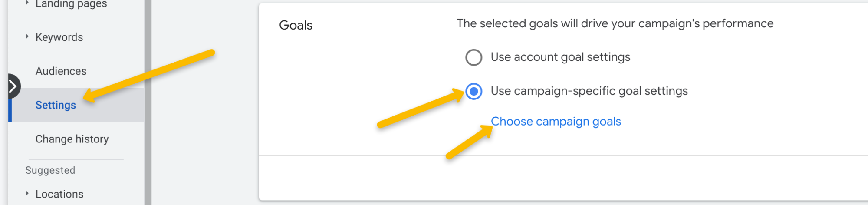This screenshot has width=868, height=205.
Task: Expand the Landing pages arrow
Action: [27, 3]
